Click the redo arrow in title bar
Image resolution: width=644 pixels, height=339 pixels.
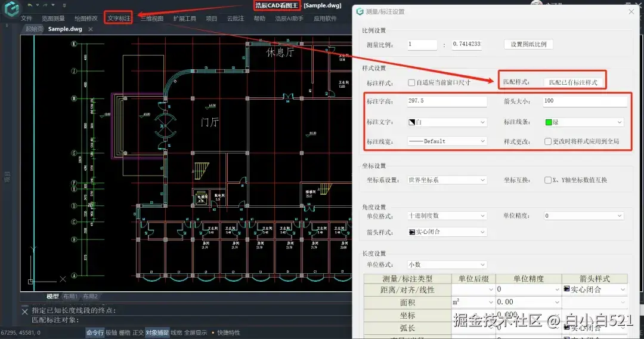(x=45, y=5)
